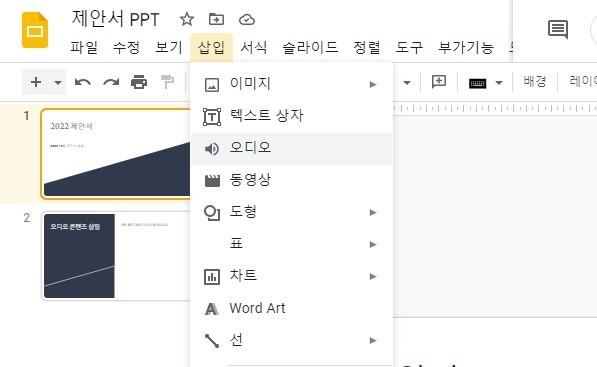The width and height of the screenshot is (597, 367).
Task: Click the add new slide plus button
Action: pos(36,82)
